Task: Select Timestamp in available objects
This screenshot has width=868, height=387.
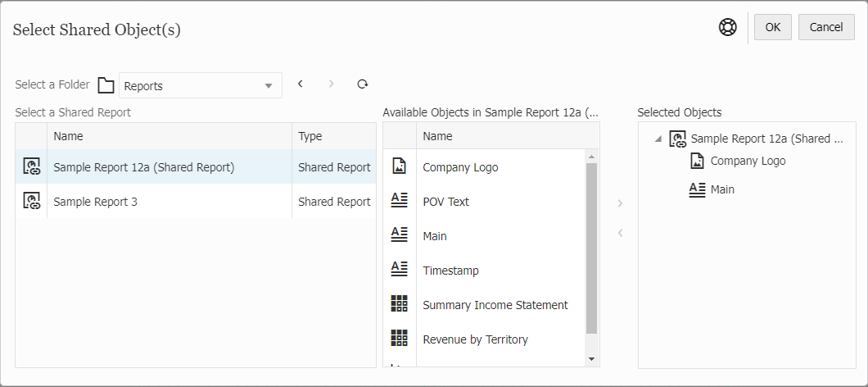Action: click(x=450, y=271)
